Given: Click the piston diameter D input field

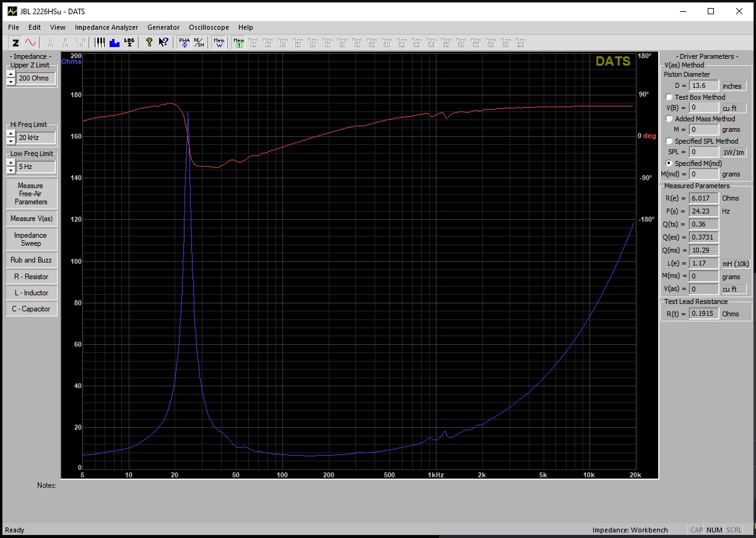Looking at the screenshot, I should pos(703,86).
